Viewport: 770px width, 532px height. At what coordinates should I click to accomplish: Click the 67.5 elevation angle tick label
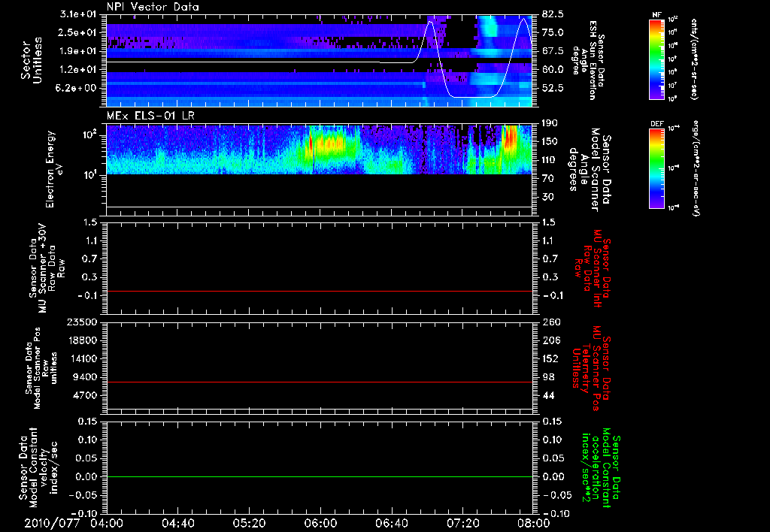[x=553, y=51]
